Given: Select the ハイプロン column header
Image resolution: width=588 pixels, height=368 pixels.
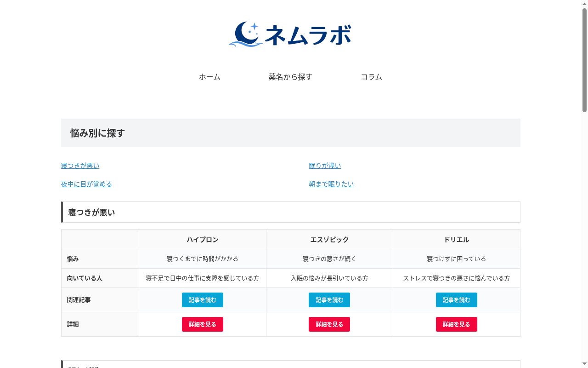Looking at the screenshot, I should (203, 240).
